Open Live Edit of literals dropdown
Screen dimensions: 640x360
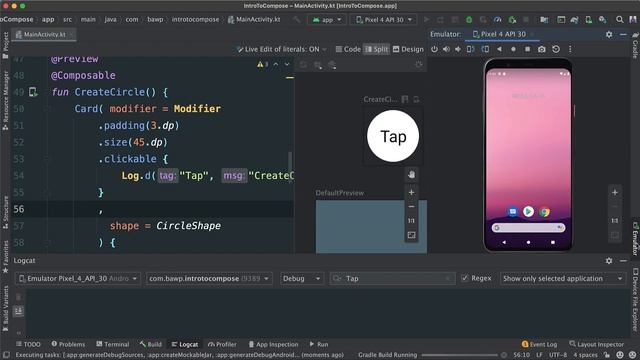(282, 49)
